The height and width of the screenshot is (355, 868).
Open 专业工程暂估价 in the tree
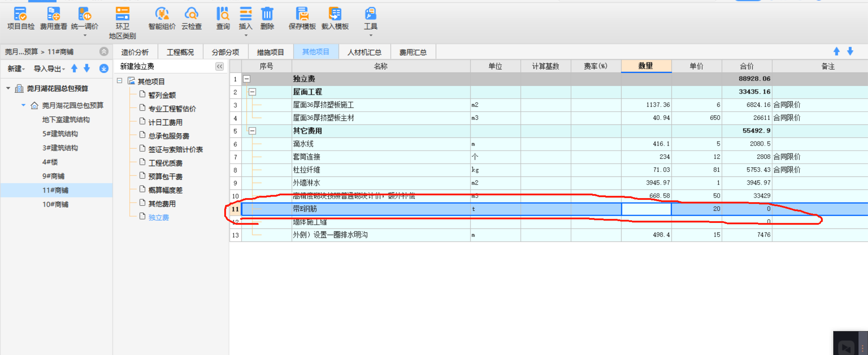pyautogui.click(x=172, y=109)
